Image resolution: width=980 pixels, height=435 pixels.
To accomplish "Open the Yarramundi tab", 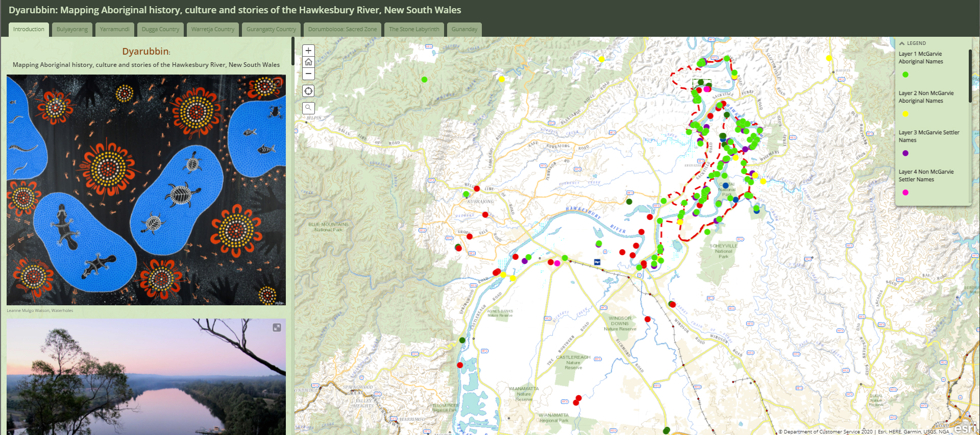I will click(114, 29).
